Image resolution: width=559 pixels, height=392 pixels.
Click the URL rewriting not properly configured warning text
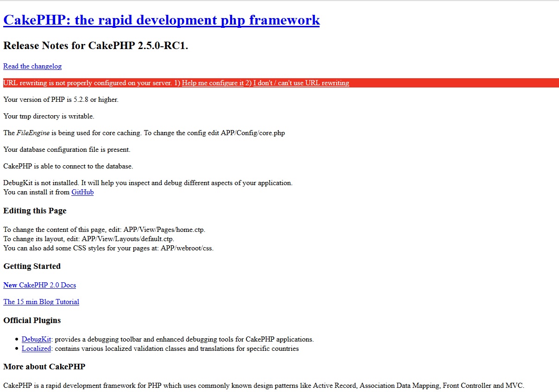(88, 83)
